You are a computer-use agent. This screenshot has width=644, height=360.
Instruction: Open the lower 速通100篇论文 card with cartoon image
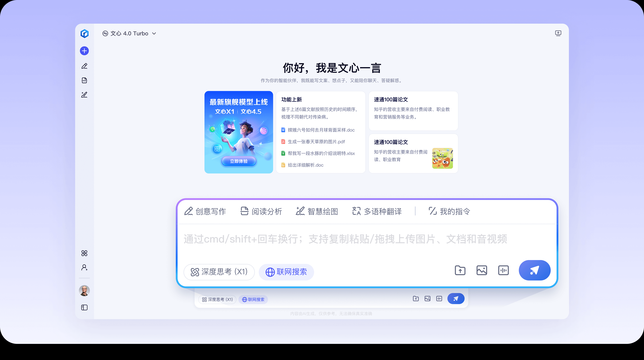tap(413, 153)
